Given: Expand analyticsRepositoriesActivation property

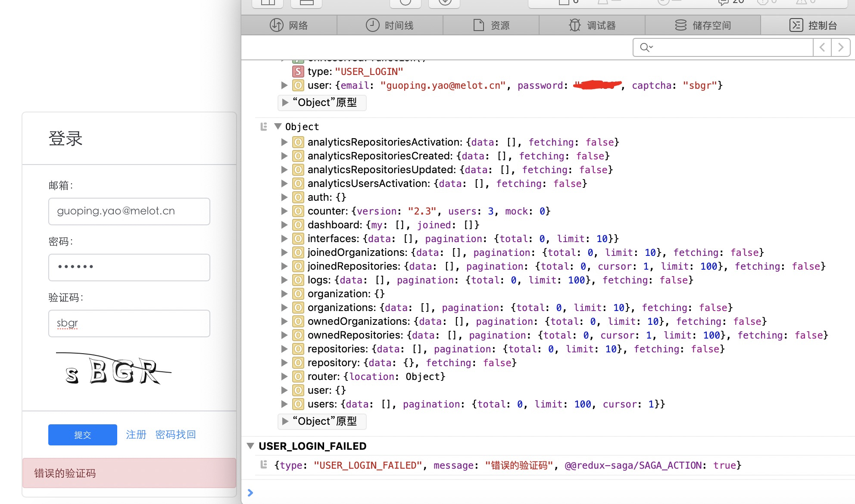Looking at the screenshot, I should [284, 142].
